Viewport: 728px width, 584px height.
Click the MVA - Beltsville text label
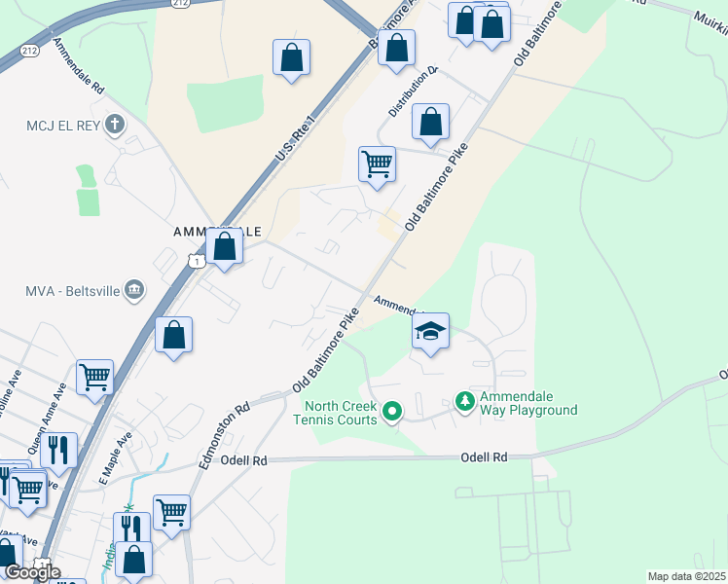coord(73,292)
